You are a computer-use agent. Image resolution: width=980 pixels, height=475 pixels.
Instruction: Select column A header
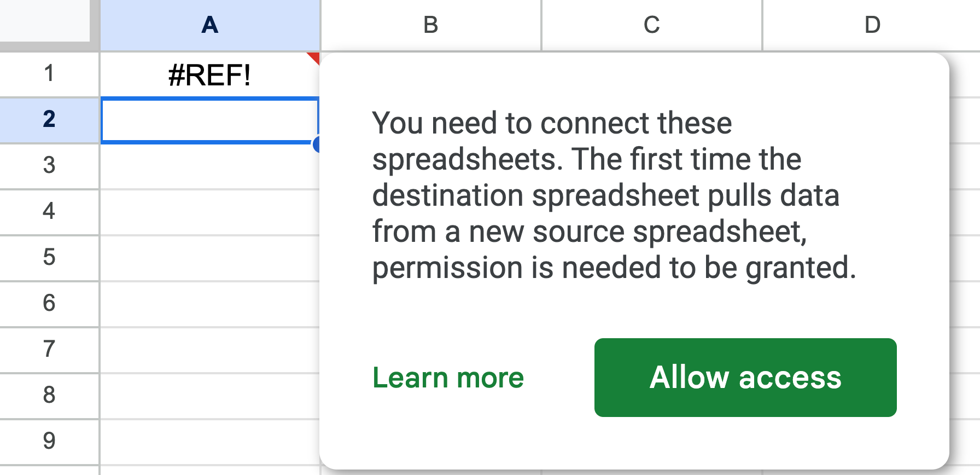(x=209, y=24)
